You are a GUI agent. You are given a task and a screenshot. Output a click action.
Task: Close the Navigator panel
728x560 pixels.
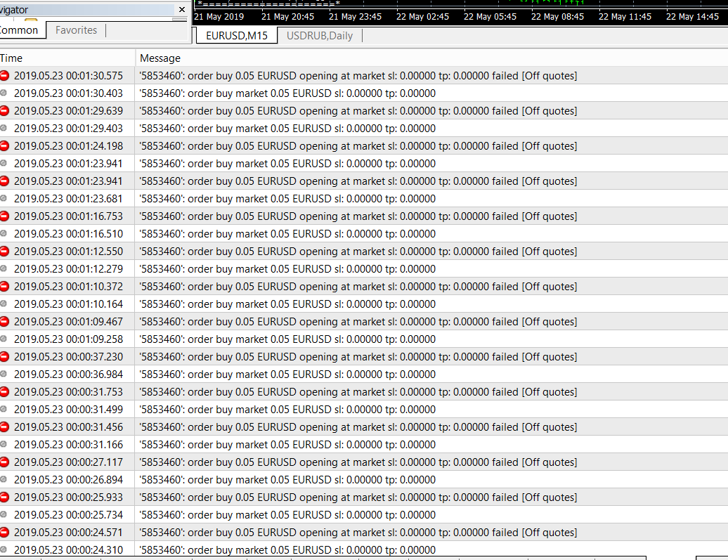click(182, 9)
